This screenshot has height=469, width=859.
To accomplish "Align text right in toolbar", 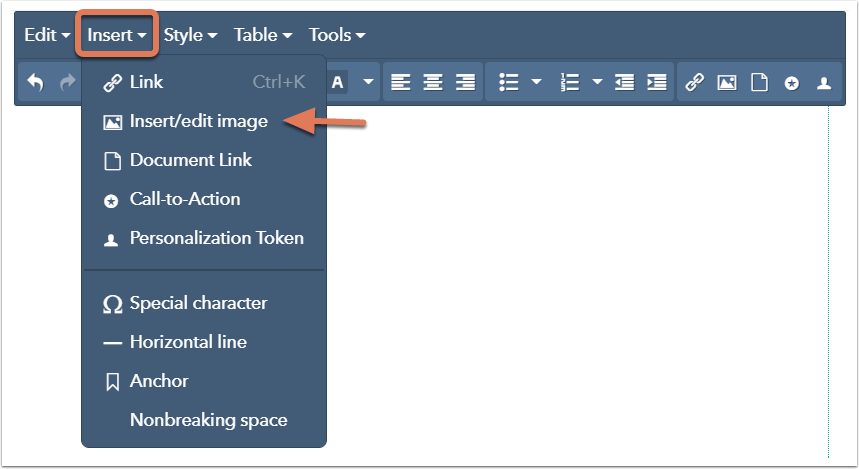I will click(465, 83).
